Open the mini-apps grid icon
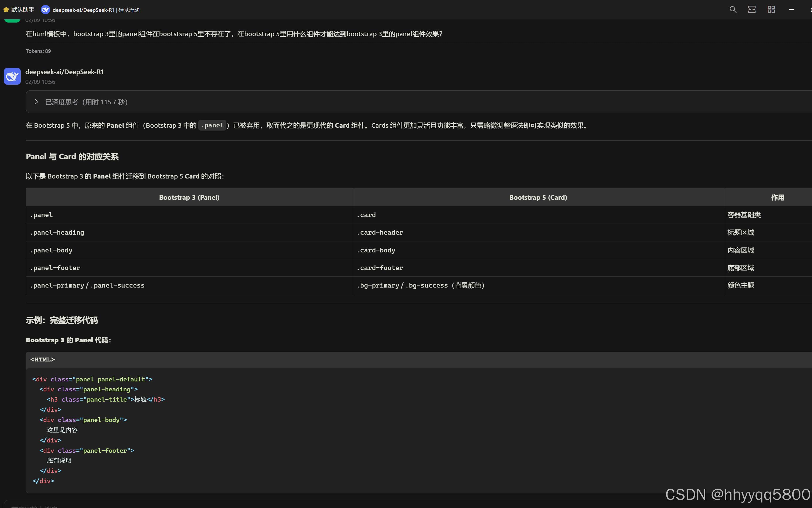 [x=771, y=10]
